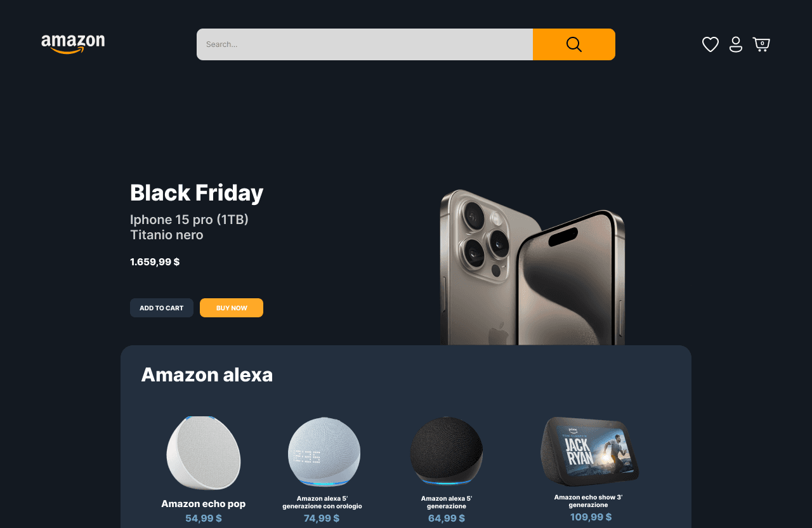Select the iPhone 15 Pro hero image
812x528 pixels.
coord(532,267)
